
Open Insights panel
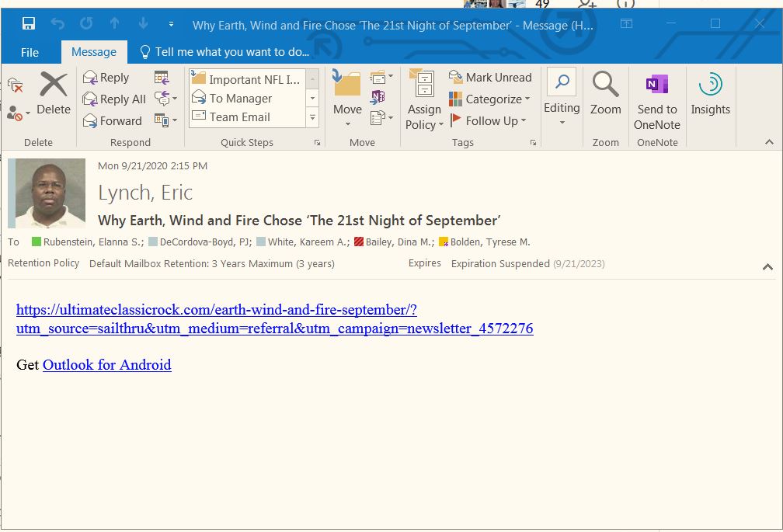pyautogui.click(x=710, y=94)
